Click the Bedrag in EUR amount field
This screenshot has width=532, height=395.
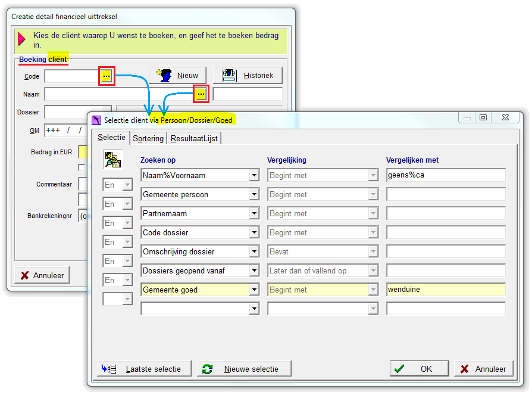[x=83, y=152]
